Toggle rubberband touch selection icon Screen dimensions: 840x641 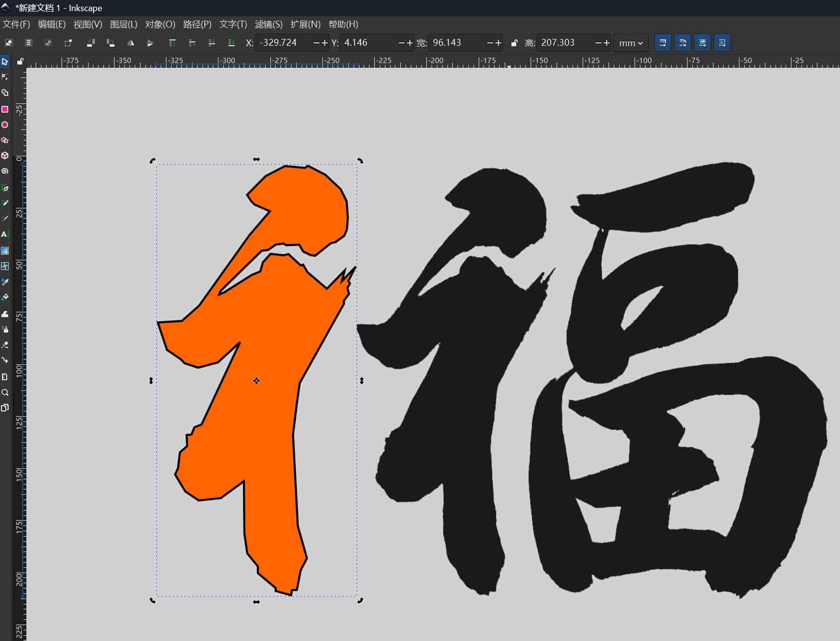point(68,43)
